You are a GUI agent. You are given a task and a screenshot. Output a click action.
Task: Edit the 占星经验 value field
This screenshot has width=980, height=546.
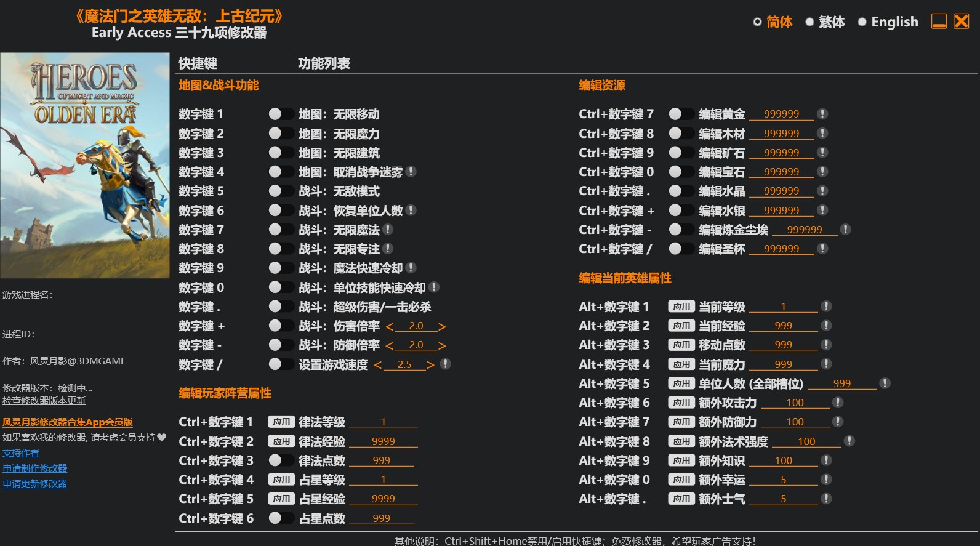point(384,499)
